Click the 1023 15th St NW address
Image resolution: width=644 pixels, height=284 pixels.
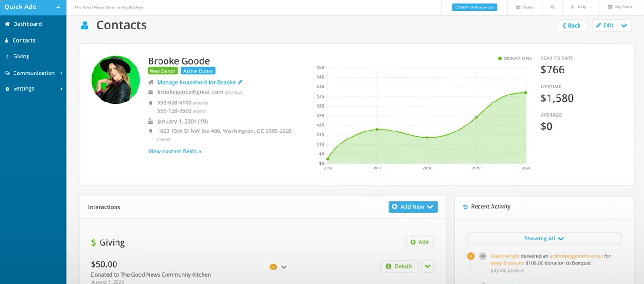click(224, 131)
